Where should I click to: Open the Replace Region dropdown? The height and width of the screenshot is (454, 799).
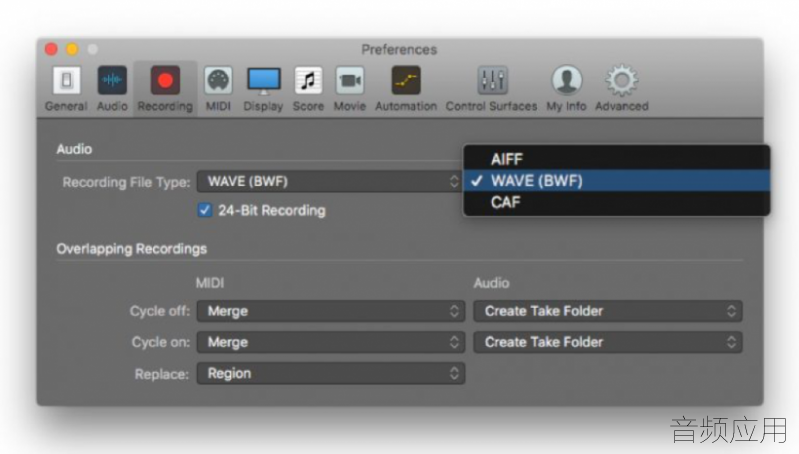pyautogui.click(x=331, y=373)
